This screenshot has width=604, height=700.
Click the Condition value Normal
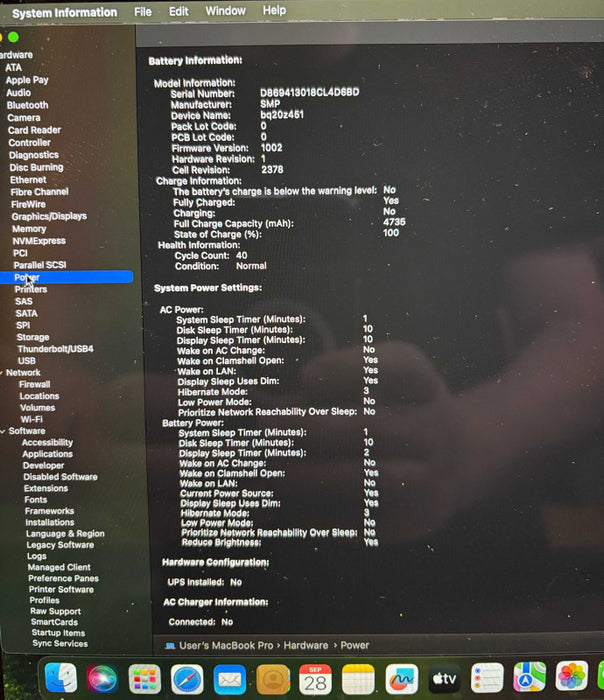251,266
